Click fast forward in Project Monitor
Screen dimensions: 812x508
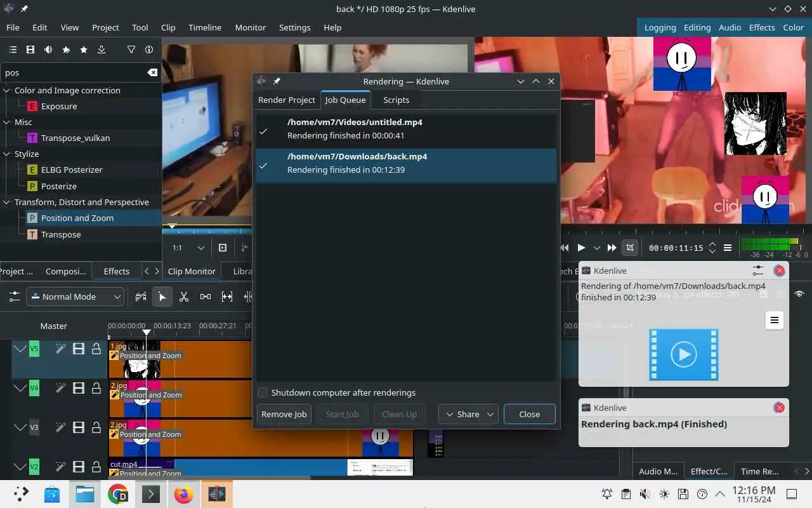[x=612, y=248]
